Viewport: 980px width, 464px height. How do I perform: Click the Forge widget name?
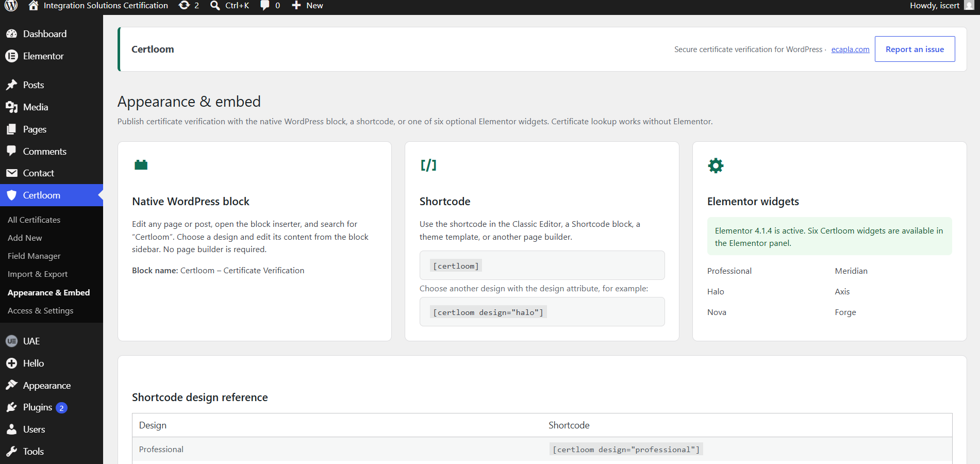point(845,312)
